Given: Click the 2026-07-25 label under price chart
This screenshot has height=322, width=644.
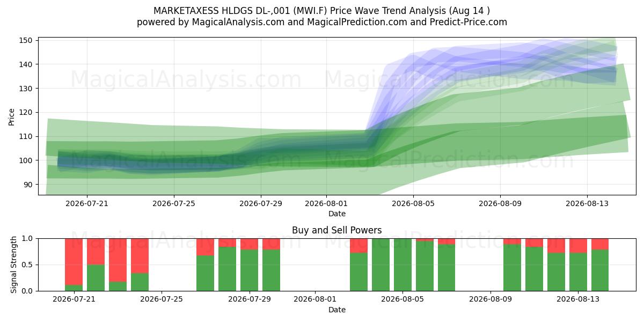Looking at the screenshot, I should click(174, 203).
